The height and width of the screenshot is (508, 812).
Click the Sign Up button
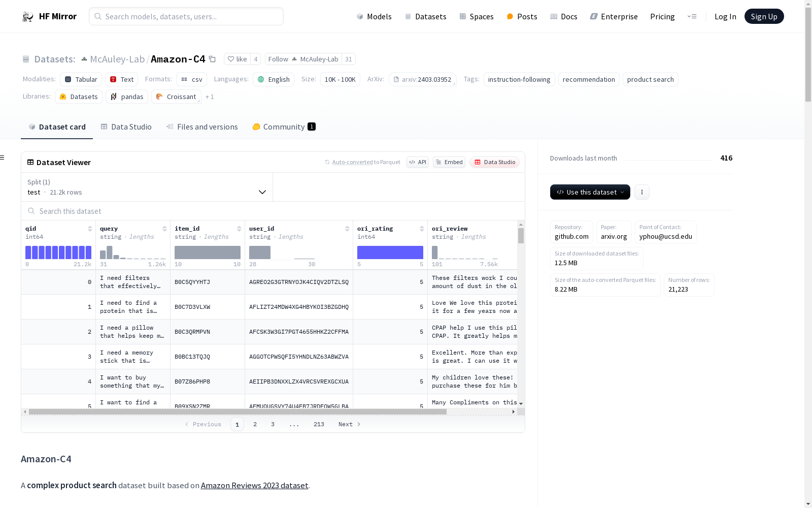764,16
